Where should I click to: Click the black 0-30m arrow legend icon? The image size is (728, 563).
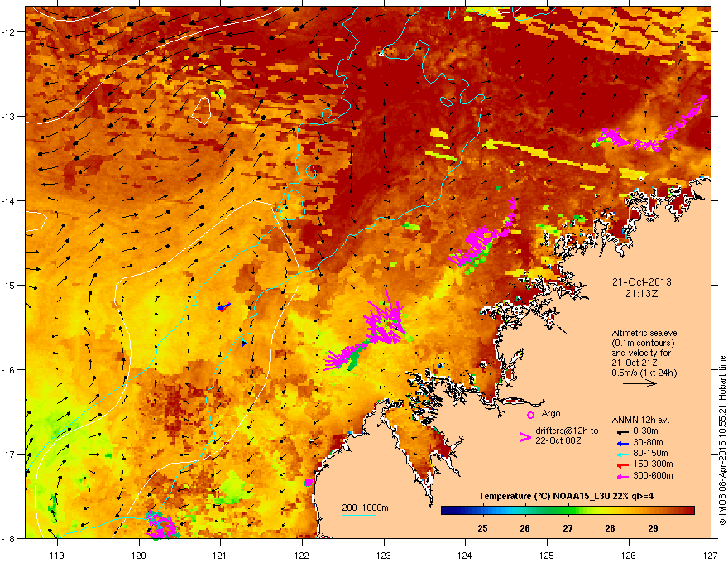click(x=622, y=431)
